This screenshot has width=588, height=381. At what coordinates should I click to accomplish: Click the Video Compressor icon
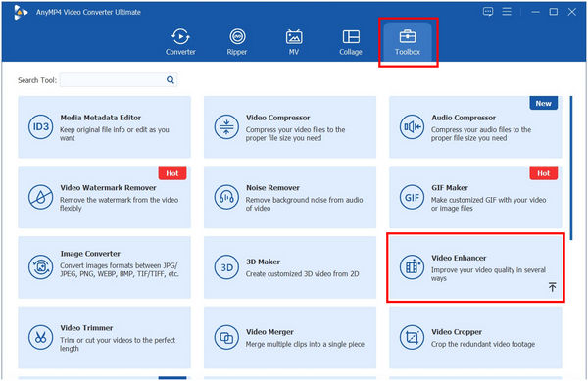point(226,126)
